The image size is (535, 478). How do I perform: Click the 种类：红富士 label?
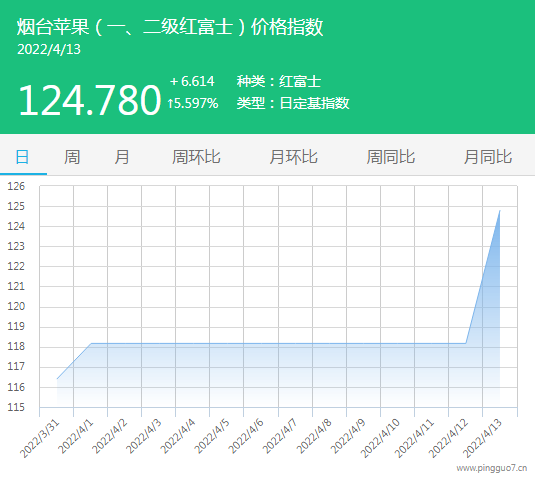[x=279, y=81]
